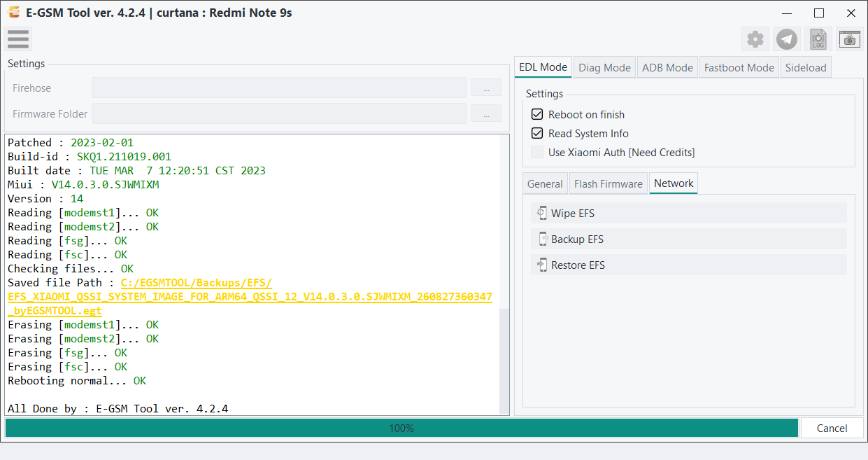The image size is (868, 460).
Task: Enable Use Xiaomi Auth checkbox
Action: (x=537, y=152)
